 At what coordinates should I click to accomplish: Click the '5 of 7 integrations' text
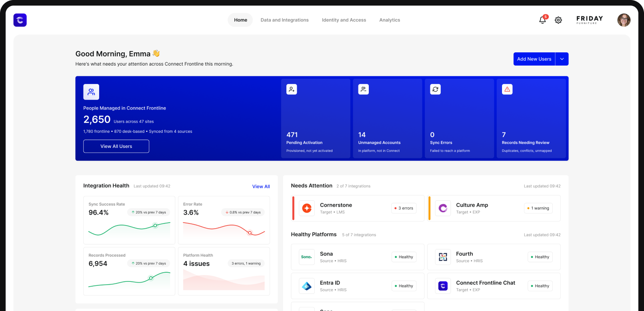coord(359,235)
